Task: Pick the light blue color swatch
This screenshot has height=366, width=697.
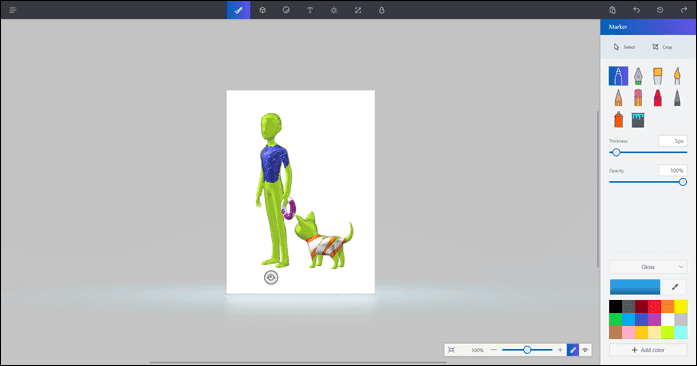Action: pyautogui.click(x=629, y=319)
